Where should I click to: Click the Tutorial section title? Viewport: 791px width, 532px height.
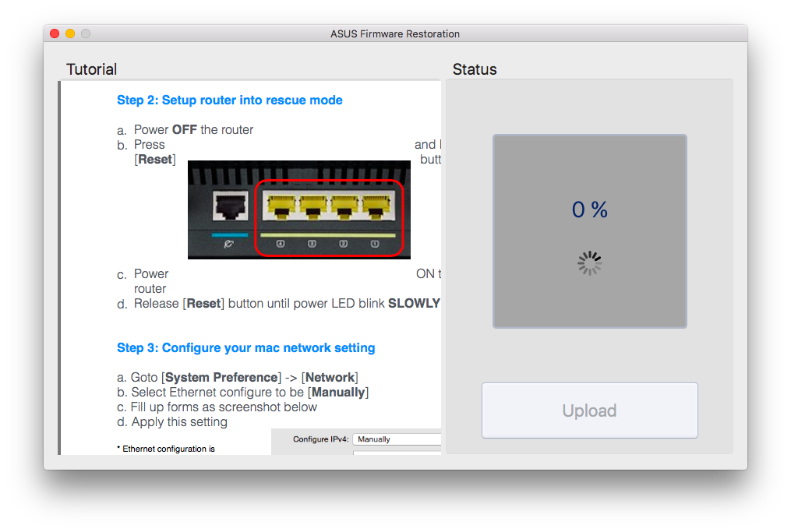(91, 69)
